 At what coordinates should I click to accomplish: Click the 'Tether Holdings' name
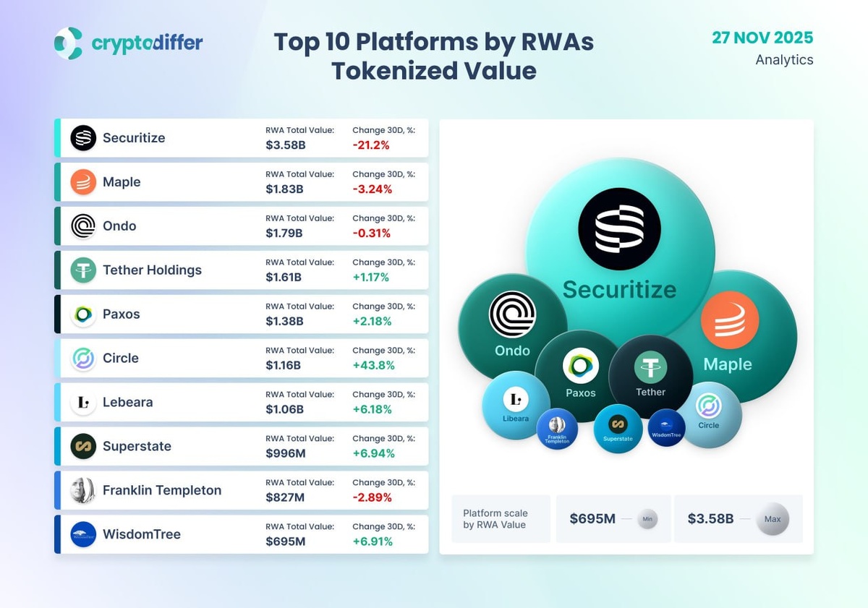coord(152,270)
